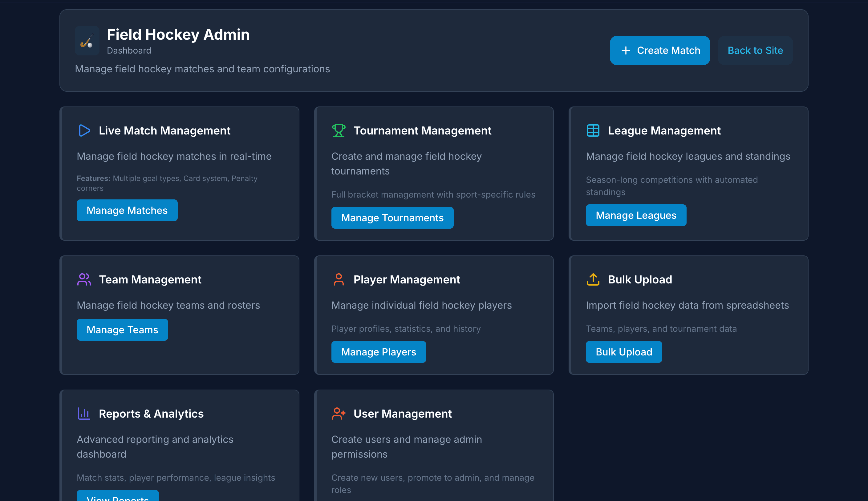
Task: Click 'Manage field hockey leagues and standings'
Action: (x=688, y=156)
